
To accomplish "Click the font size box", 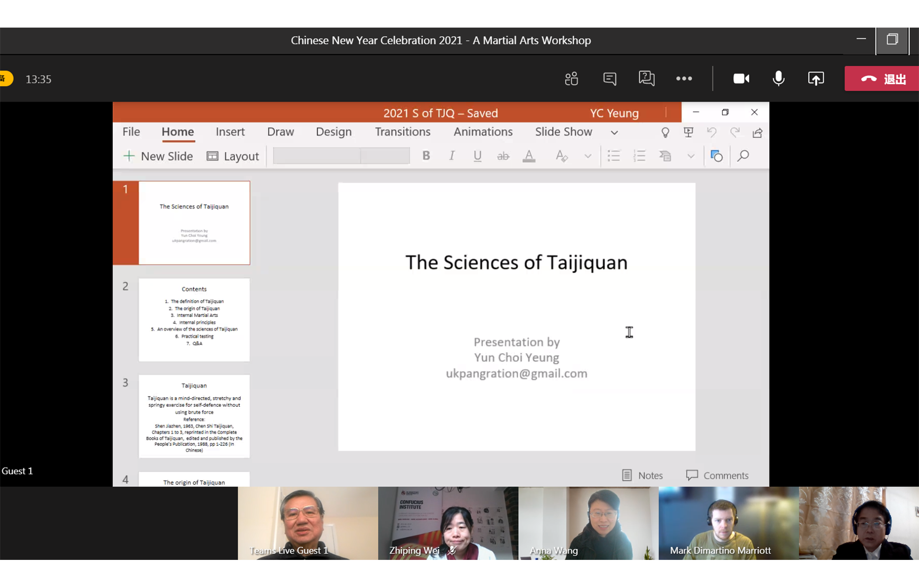I will [x=385, y=156].
